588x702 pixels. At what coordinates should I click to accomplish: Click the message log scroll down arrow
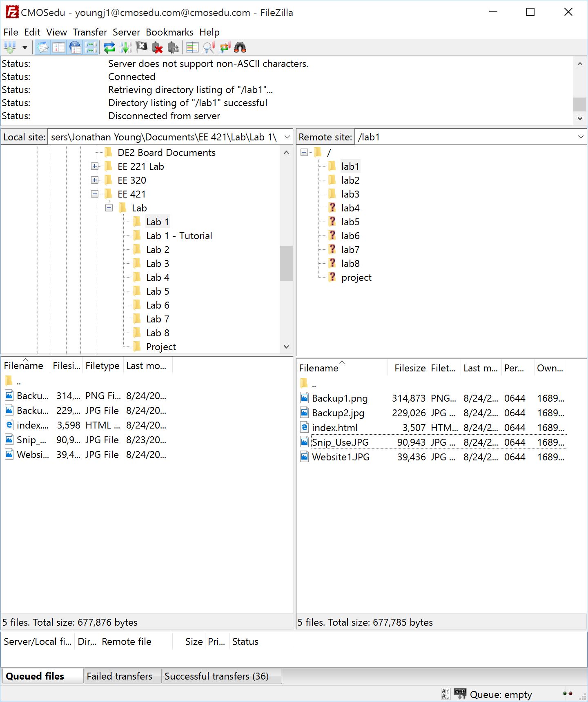(580, 118)
